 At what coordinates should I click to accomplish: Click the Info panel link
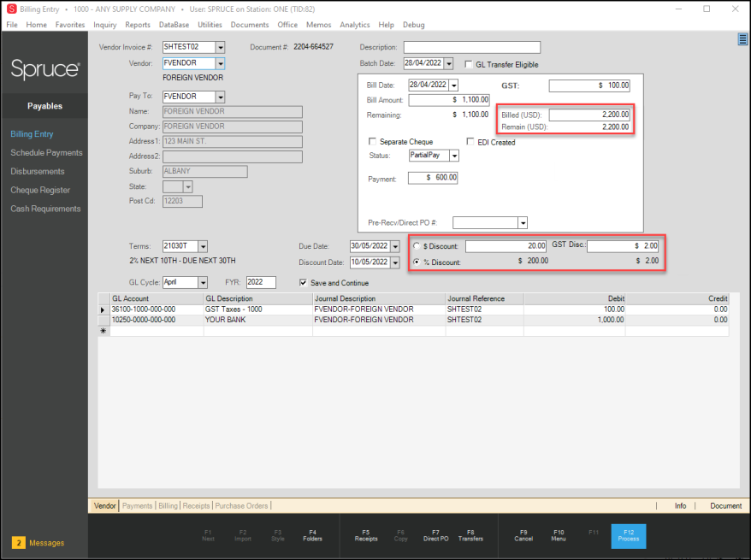(x=680, y=506)
